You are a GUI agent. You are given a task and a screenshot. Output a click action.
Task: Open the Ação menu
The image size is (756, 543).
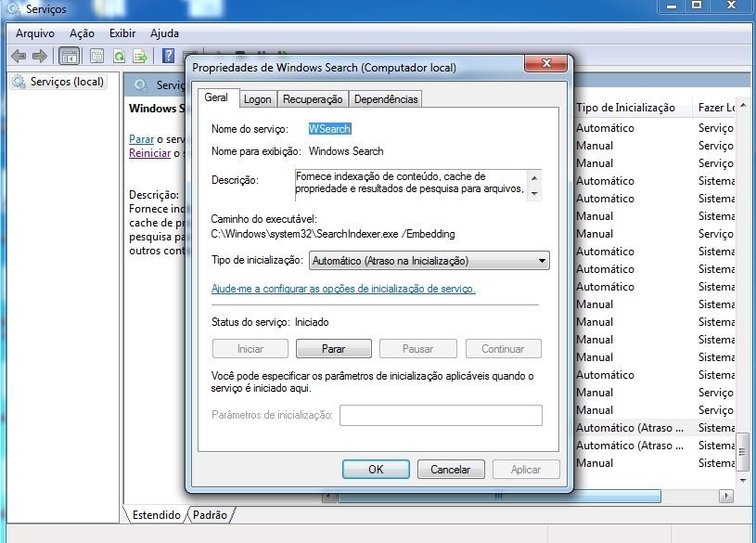pos(82,33)
